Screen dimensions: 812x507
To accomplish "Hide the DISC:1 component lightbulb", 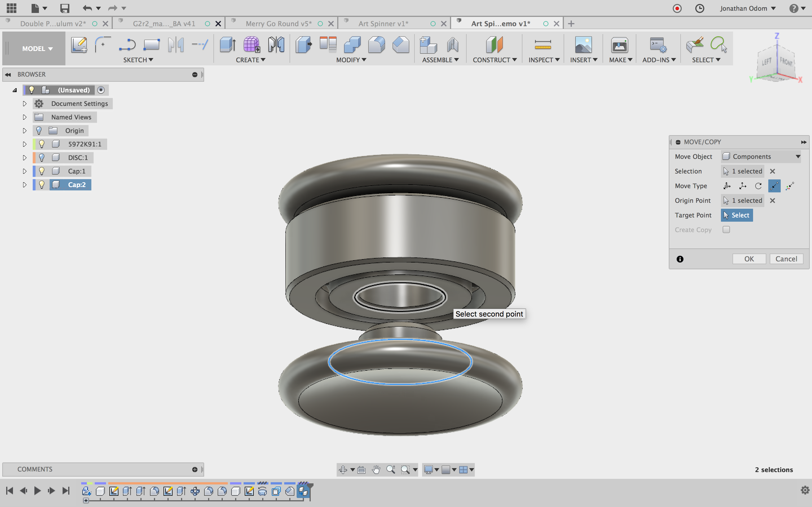I will coord(42,158).
